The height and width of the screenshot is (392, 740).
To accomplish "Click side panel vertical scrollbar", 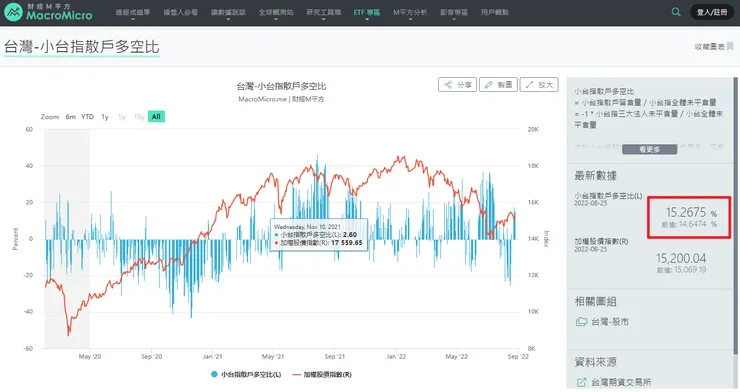I will tap(735, 216).
